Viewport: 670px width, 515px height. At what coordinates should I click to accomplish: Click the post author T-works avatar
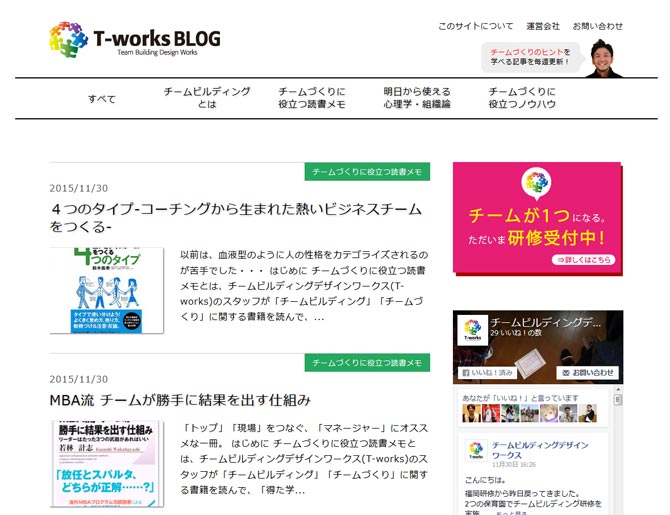[476, 450]
